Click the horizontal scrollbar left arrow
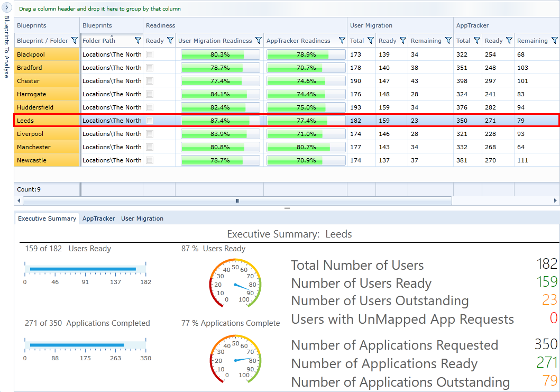 [19, 201]
